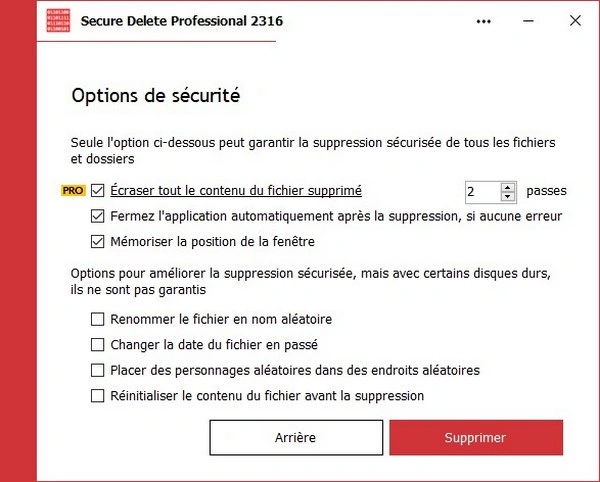
Task: Click the Secure Delete app logo icon
Action: tap(58, 21)
